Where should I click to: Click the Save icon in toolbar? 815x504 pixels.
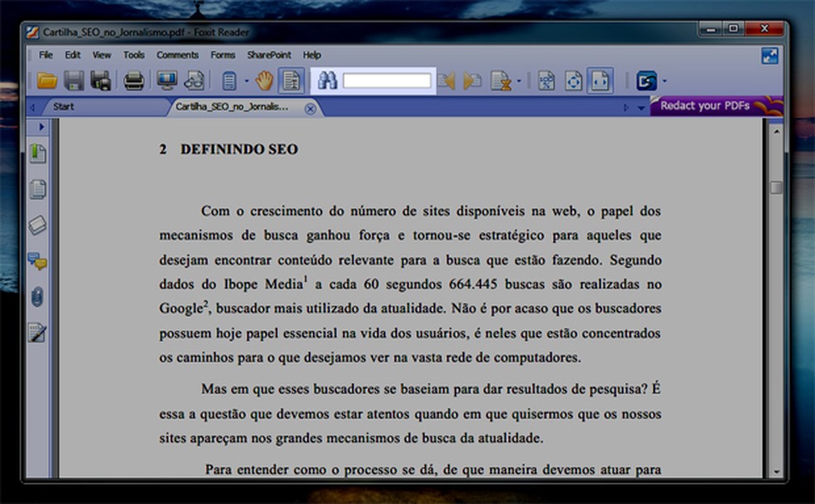74,80
